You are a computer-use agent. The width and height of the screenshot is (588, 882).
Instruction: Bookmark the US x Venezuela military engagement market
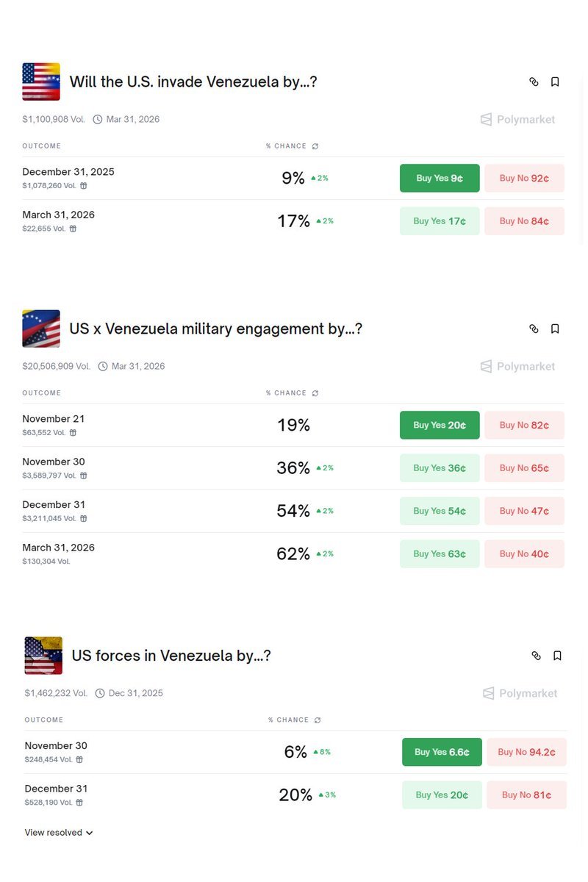point(555,329)
